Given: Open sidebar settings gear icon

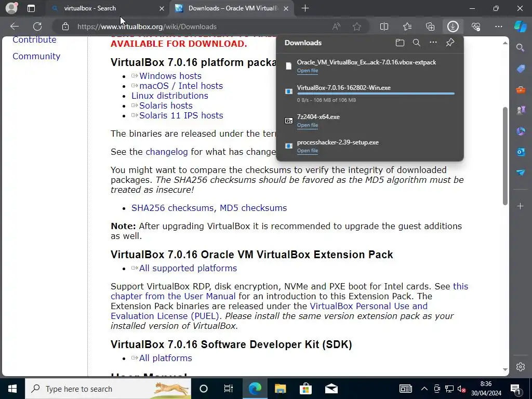Looking at the screenshot, I should click(x=521, y=367).
